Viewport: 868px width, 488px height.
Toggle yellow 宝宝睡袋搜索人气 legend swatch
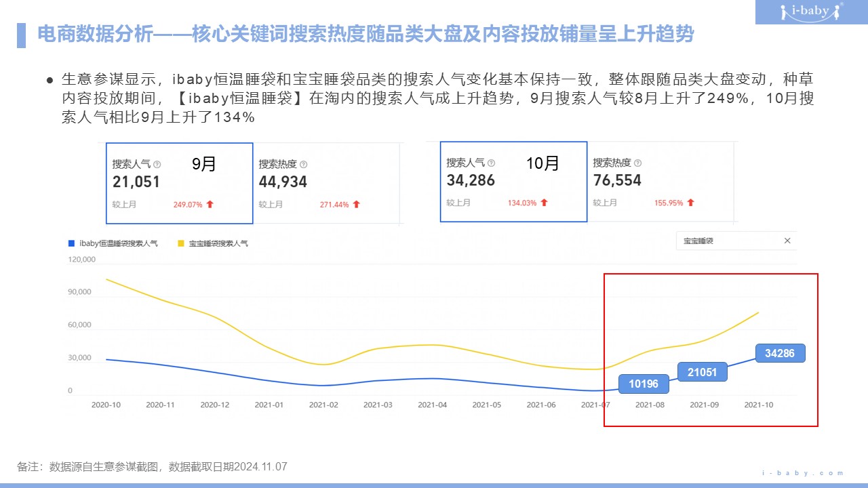click(181, 243)
